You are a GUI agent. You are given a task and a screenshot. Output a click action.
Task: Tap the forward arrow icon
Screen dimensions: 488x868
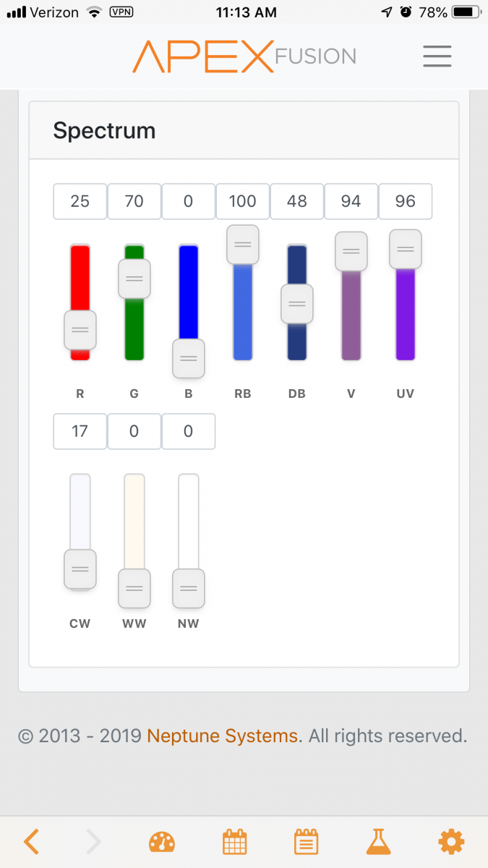(94, 841)
